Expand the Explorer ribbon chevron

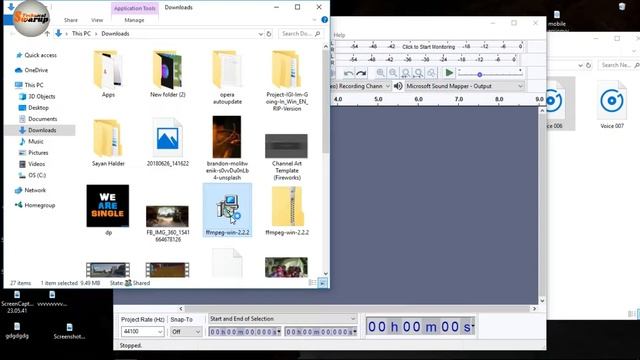click(x=314, y=20)
